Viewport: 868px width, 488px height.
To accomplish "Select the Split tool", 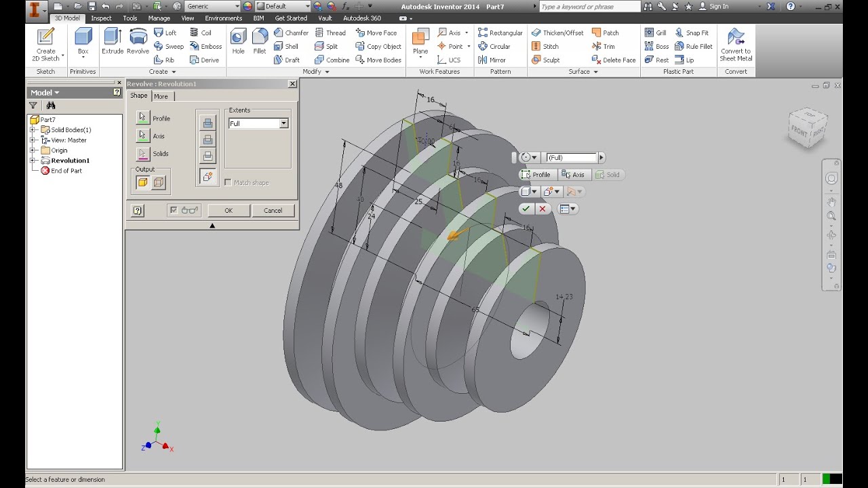I will pos(326,46).
